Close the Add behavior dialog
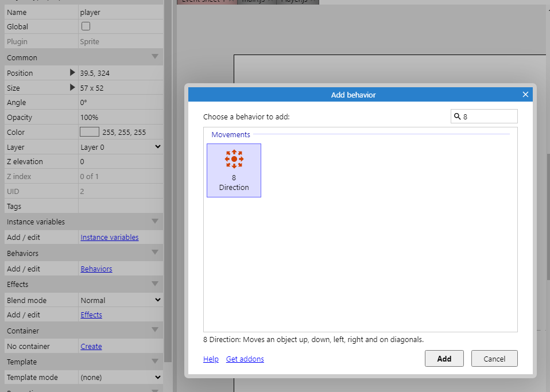The image size is (550, 392). (525, 95)
